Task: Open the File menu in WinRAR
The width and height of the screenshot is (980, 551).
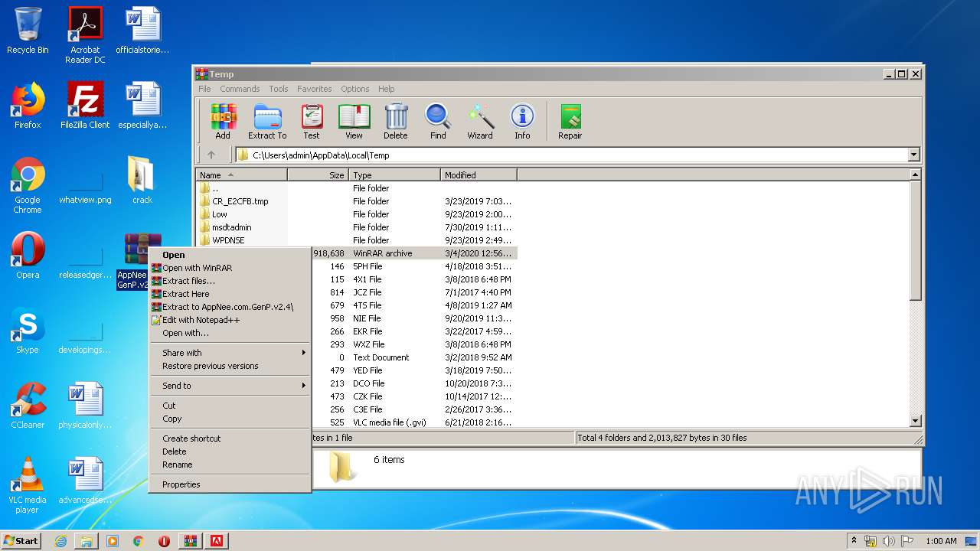Action: 204,89
